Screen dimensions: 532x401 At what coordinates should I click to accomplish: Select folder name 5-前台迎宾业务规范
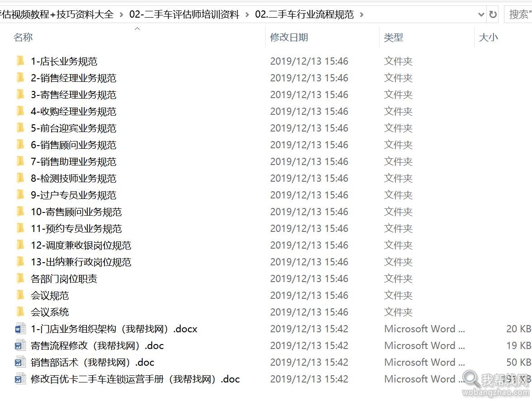click(x=74, y=128)
